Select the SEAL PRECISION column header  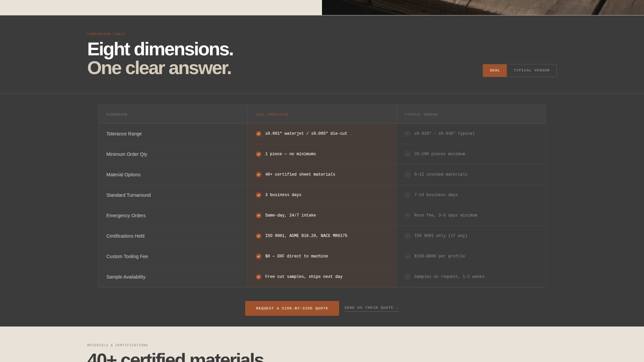coord(272,114)
